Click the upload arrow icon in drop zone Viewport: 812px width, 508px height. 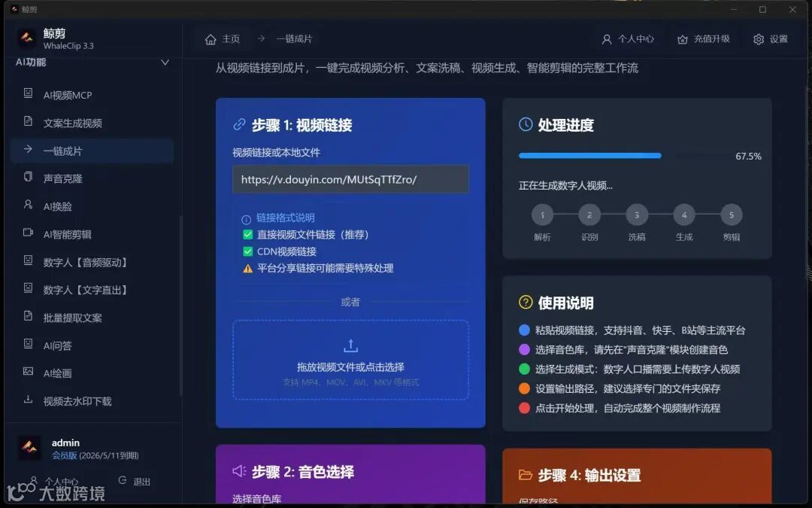click(350, 345)
